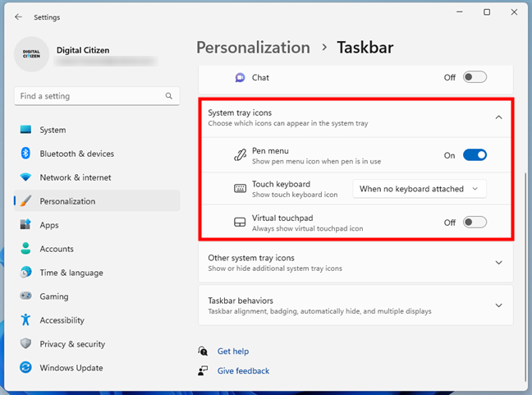This screenshot has height=395, width=532.
Task: Expand Other system tray icons section
Action: (x=498, y=263)
